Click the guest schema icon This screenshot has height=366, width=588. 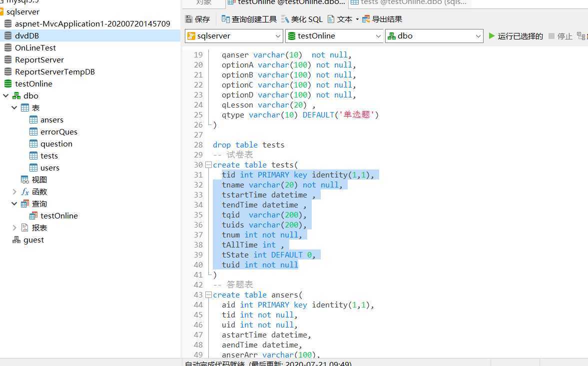[16, 240]
